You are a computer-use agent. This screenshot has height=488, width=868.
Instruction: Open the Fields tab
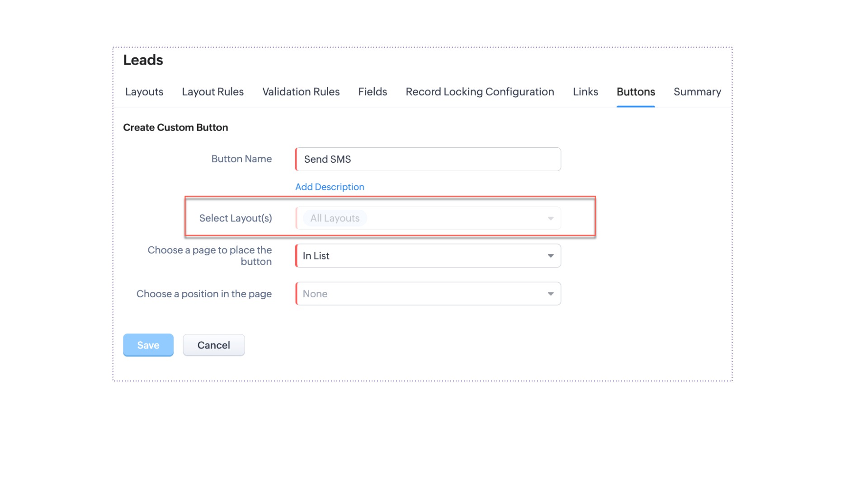tap(373, 92)
